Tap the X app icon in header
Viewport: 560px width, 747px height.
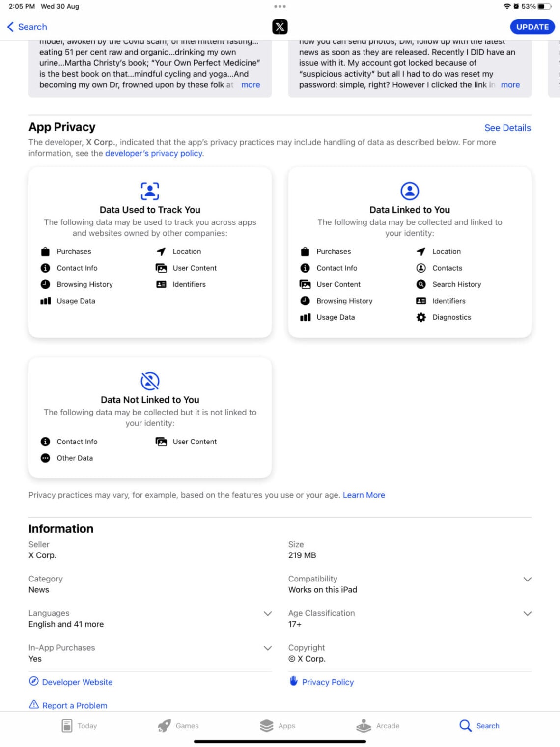[x=280, y=27]
